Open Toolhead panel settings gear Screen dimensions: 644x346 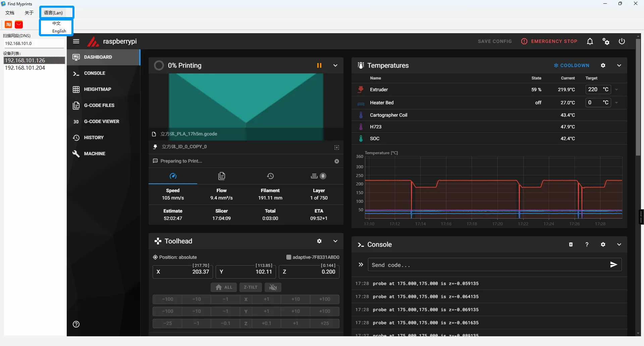coord(319,241)
